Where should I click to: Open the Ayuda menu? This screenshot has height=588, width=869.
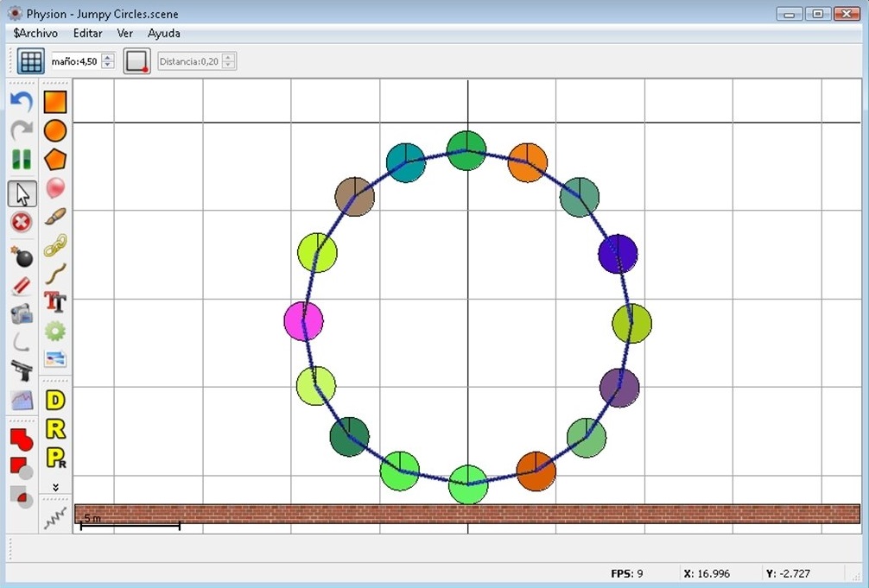(164, 33)
